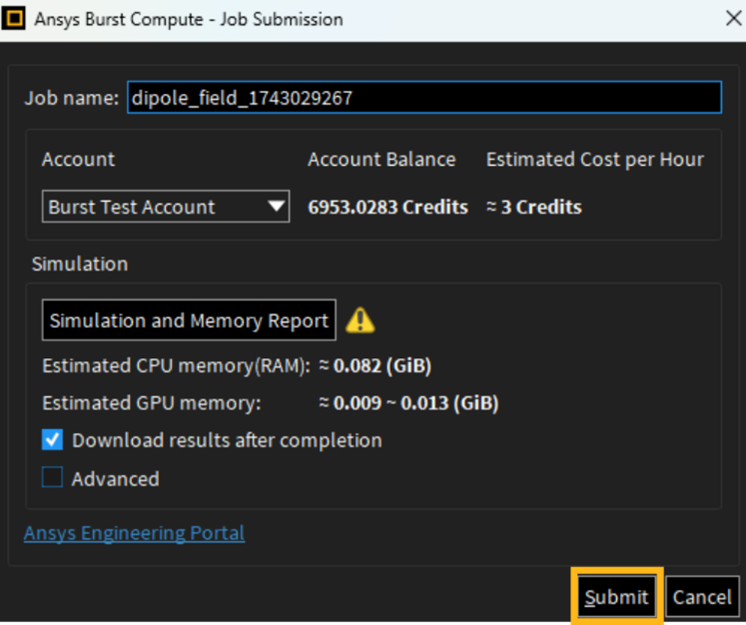Viewport: 746px width, 625px height.
Task: Open the Ansys Engineering Portal link
Action: pyautogui.click(x=134, y=533)
